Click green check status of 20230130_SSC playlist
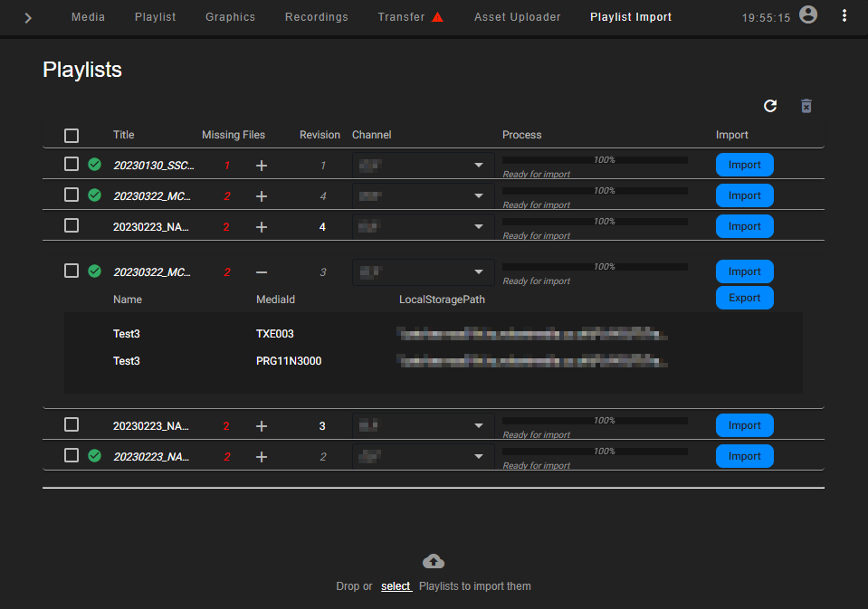Viewport: 868px width, 609px height. click(94, 165)
